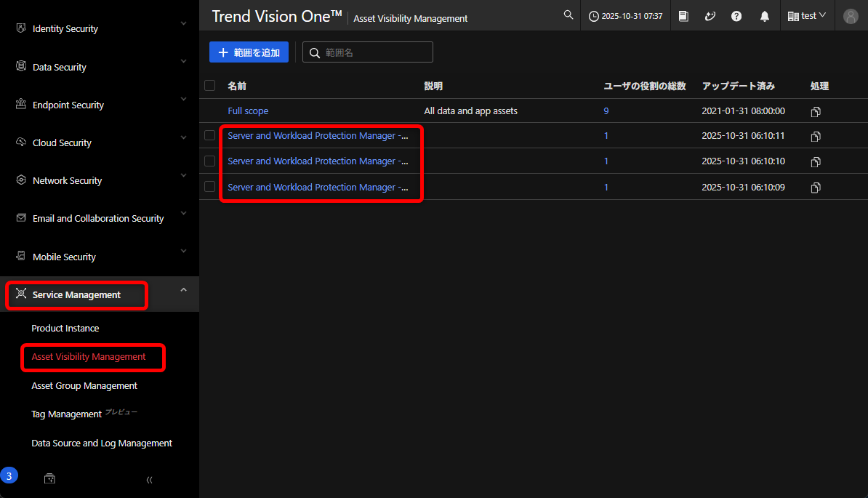Toggle the select-all checkbox in table header
868x498 pixels.
pyautogui.click(x=210, y=85)
